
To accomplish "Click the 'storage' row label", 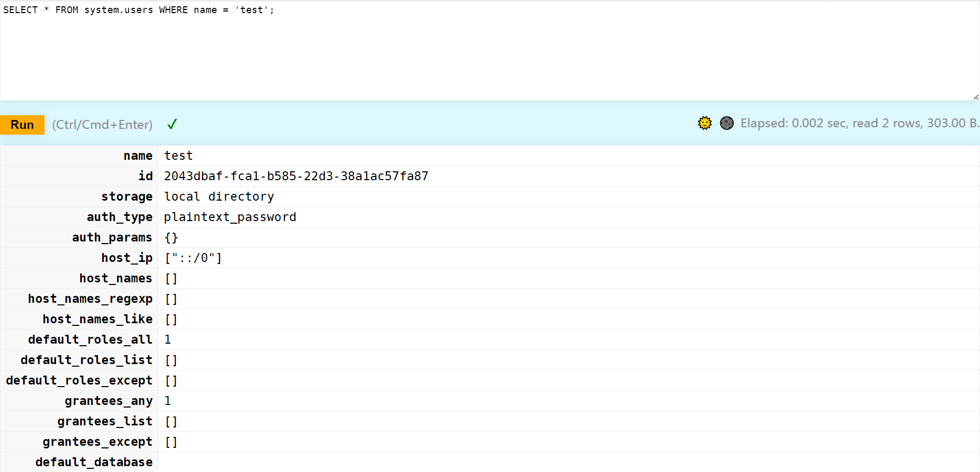I will click(127, 196).
